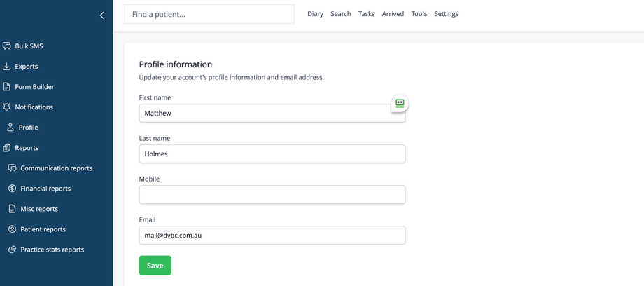644x286 pixels.
Task: Open the Arrived page
Action: (393, 14)
